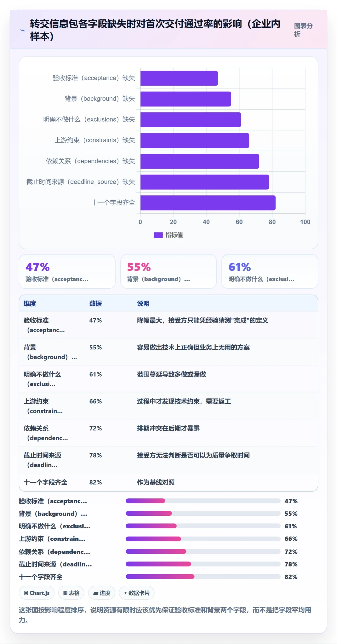Click the Chart.js tag chip
Image resolution: width=337 pixels, height=644 pixels.
click(x=36, y=593)
